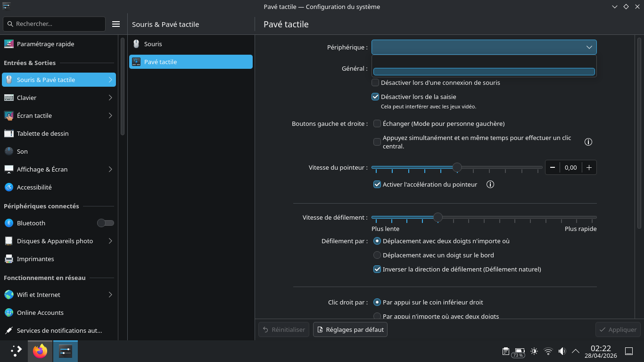644x362 pixels.
Task: Select Déplacement avec un doigt sur le bord
Action: click(377, 255)
